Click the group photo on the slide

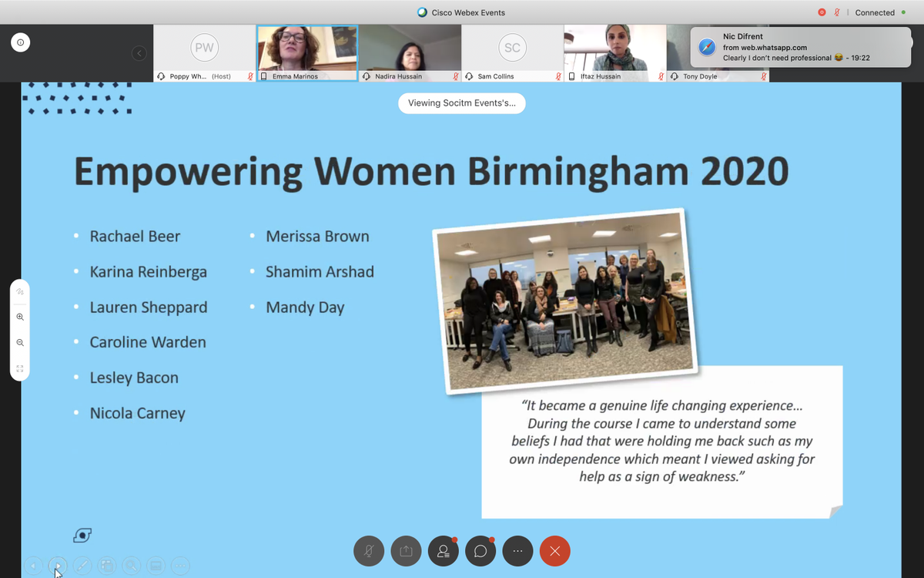564,301
